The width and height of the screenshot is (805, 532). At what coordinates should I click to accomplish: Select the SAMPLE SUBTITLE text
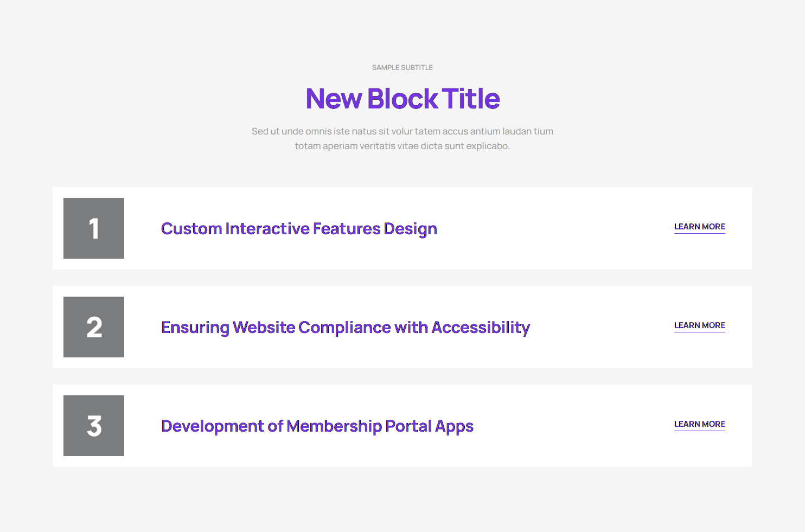(x=403, y=68)
